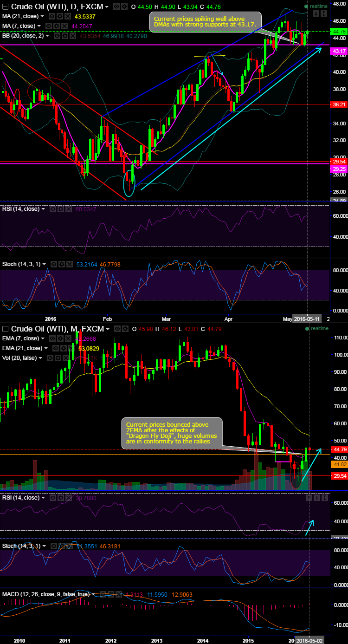Screen dimensions: 348x644
Task: Click the green 44.76 current price label
Action: (339, 32)
